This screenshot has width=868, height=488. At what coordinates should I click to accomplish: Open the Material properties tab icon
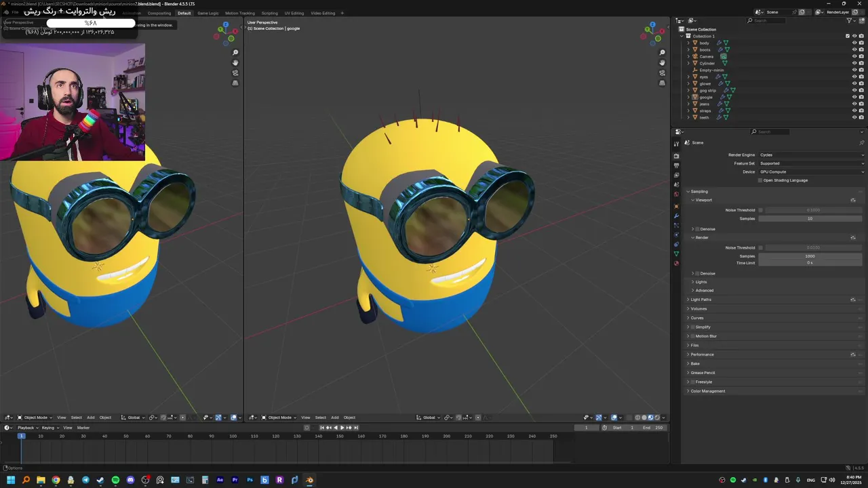[676, 263]
